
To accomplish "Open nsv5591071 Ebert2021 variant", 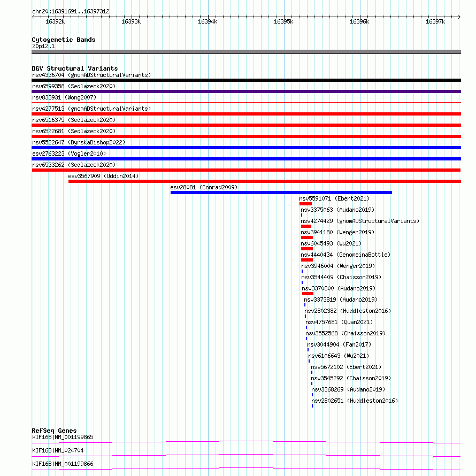I will click(334, 198).
